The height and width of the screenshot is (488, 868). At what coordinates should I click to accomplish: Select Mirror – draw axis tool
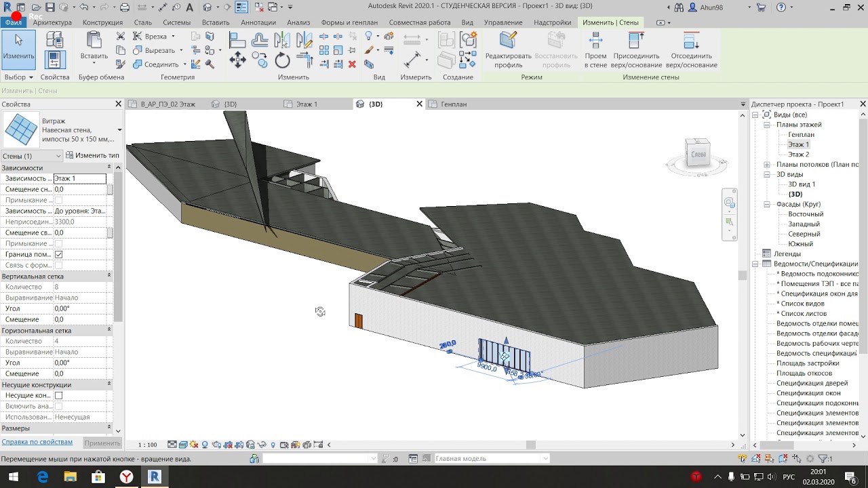(x=305, y=41)
